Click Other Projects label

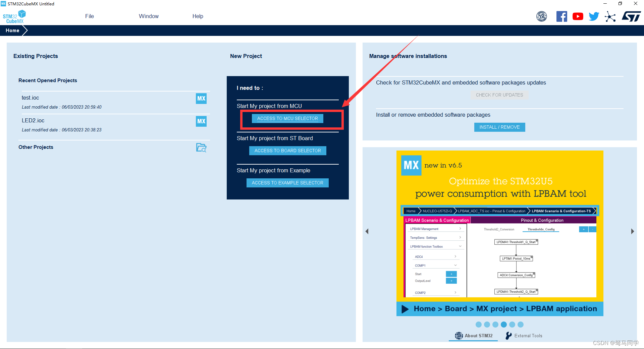(36, 147)
